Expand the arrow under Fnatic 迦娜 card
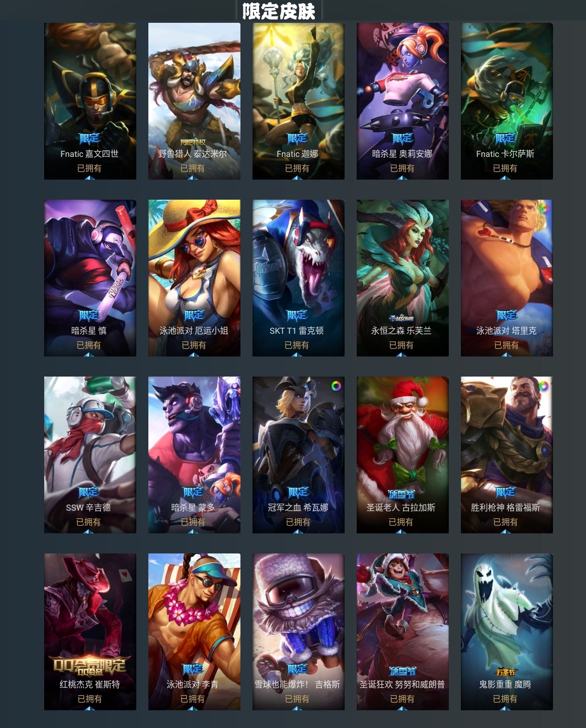 pos(298,177)
